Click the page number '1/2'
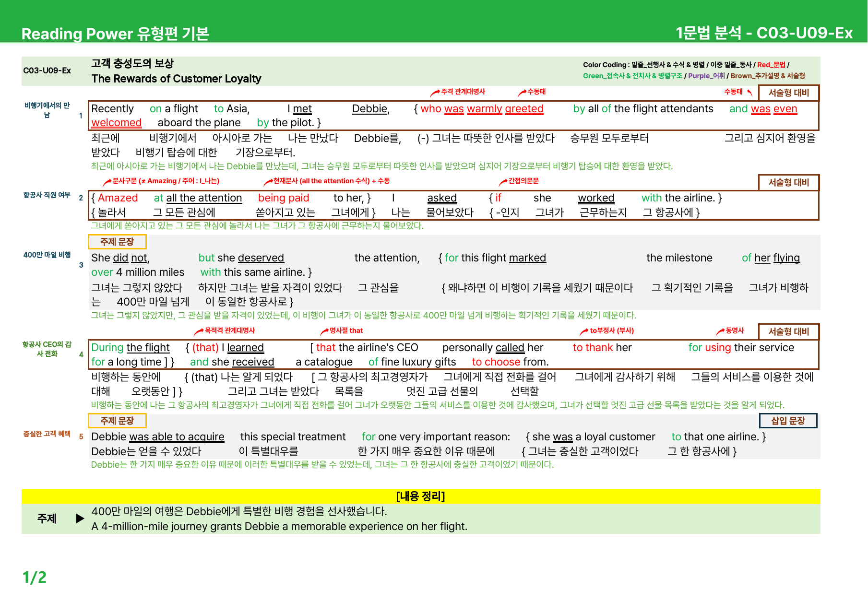Image resolution: width=868 pixels, height=613 pixels. [x=35, y=578]
